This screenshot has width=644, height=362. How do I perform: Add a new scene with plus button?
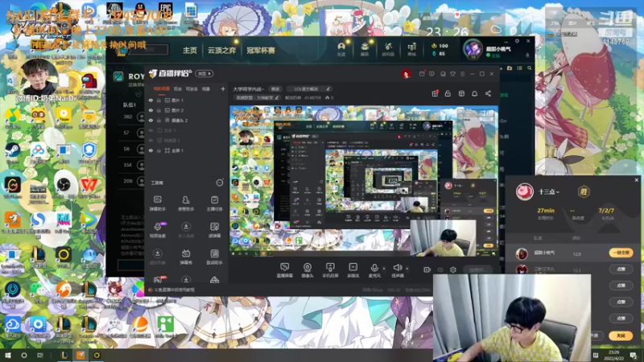(223, 88)
